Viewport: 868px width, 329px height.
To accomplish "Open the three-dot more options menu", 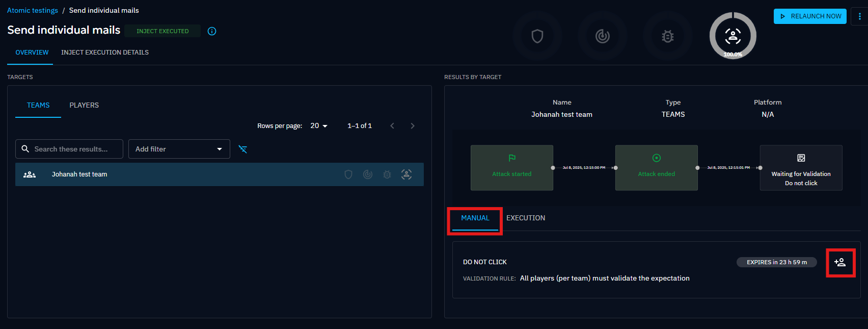I will pos(860,16).
